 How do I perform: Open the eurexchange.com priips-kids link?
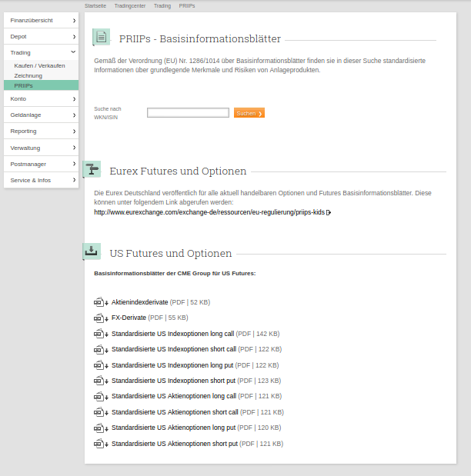click(x=209, y=212)
